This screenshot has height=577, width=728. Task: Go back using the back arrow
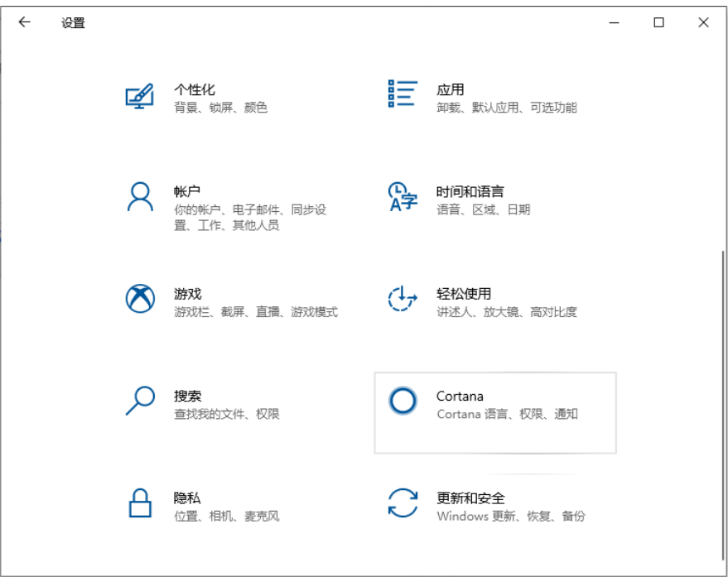click(24, 23)
